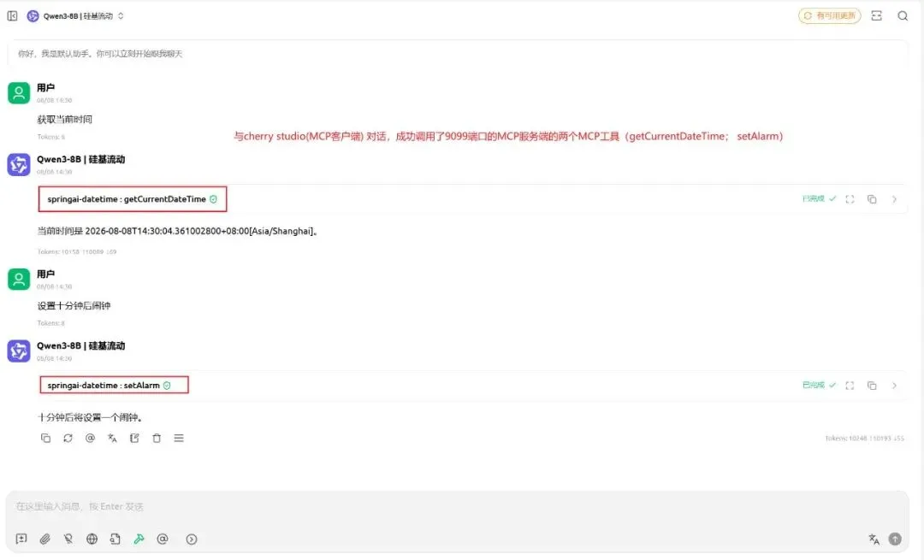The width and height of the screenshot is (924, 560).
Task: Open the chevron on getCurrentDateTime row
Action: 894,199
